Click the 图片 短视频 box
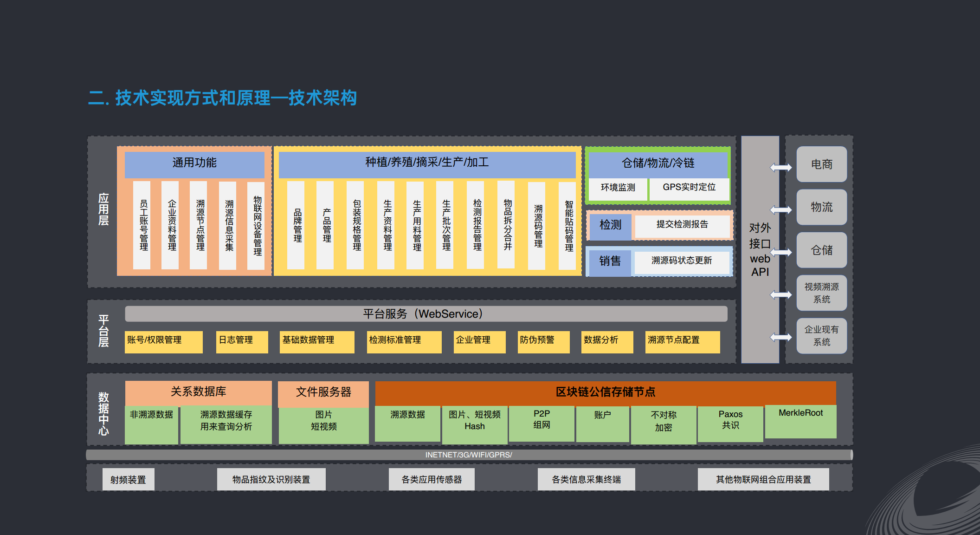This screenshot has width=980, height=535. (x=324, y=425)
